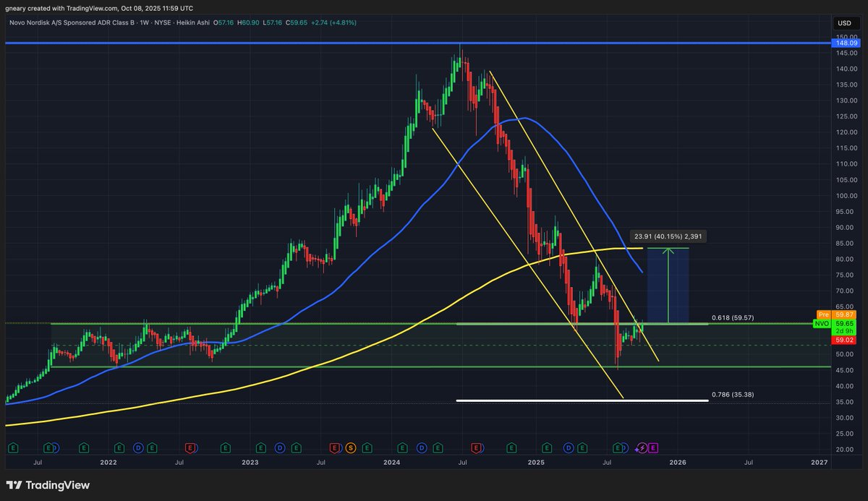
Task: Click the 2024 label on time axis
Action: [393, 461]
